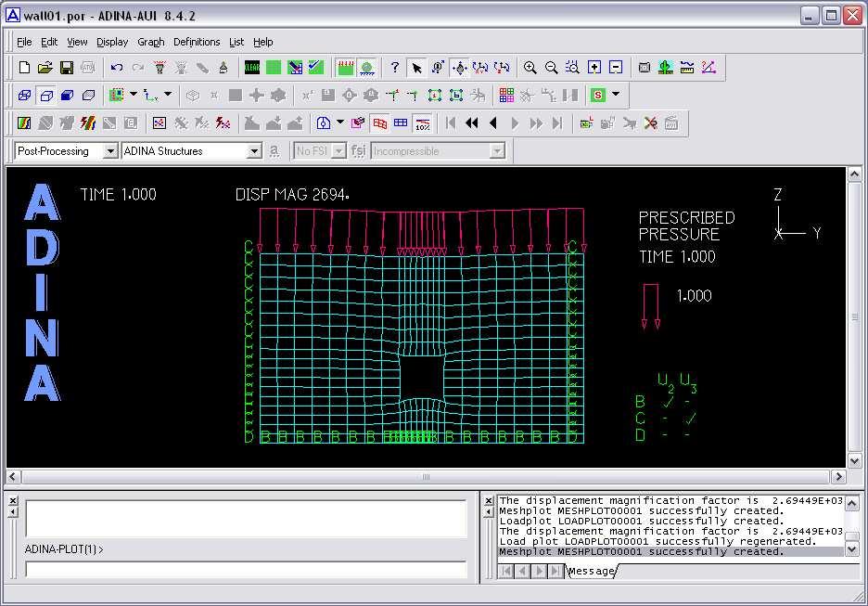Click 'Load plot LOADPLOT00001 successfully regenerated.' message
This screenshot has width=868, height=606.
[657, 541]
